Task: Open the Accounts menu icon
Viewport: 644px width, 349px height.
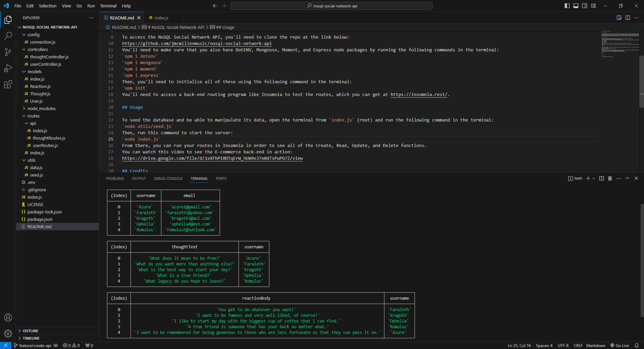Action: tap(8, 317)
